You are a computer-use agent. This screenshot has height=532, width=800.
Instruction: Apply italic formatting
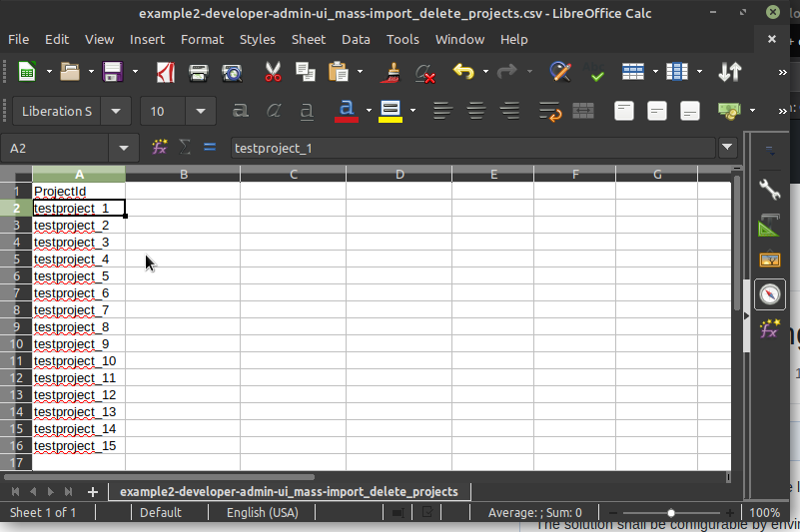(x=274, y=111)
